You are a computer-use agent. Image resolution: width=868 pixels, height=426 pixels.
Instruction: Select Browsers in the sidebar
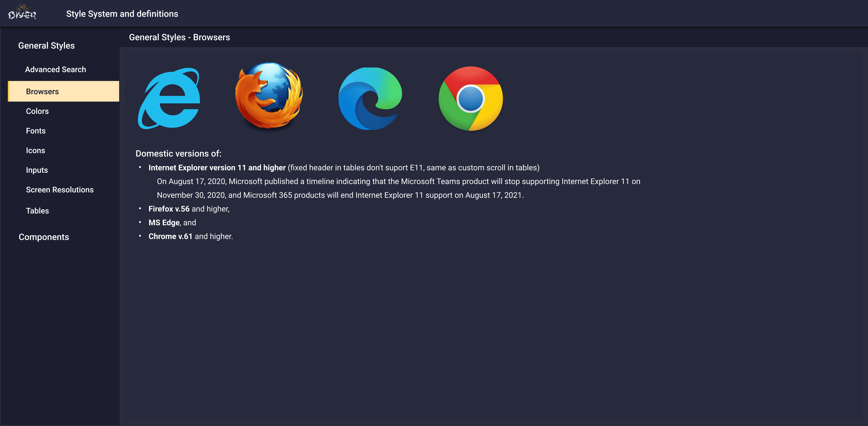(42, 91)
